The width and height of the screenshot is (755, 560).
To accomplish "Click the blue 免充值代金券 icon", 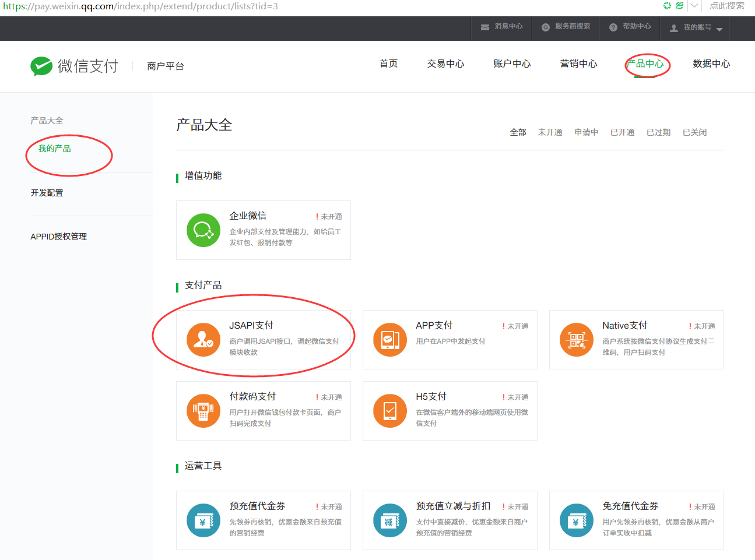I will (x=577, y=520).
